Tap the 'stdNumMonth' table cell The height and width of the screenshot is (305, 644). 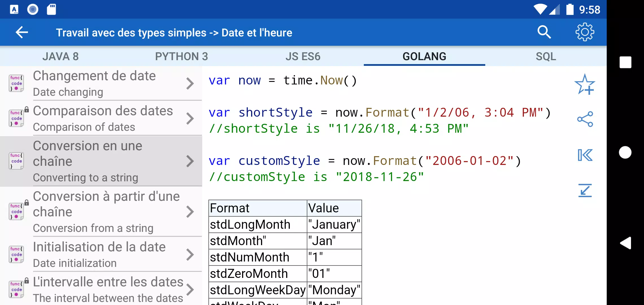[258, 257]
